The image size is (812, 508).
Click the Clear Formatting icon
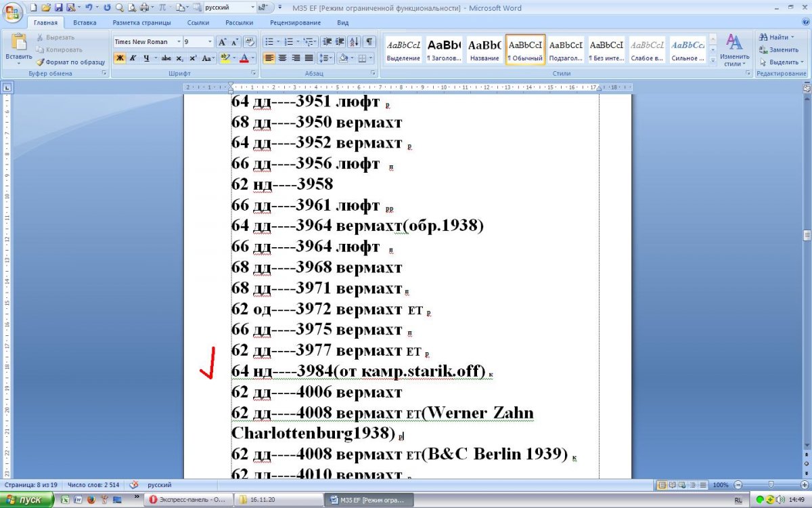[249, 42]
